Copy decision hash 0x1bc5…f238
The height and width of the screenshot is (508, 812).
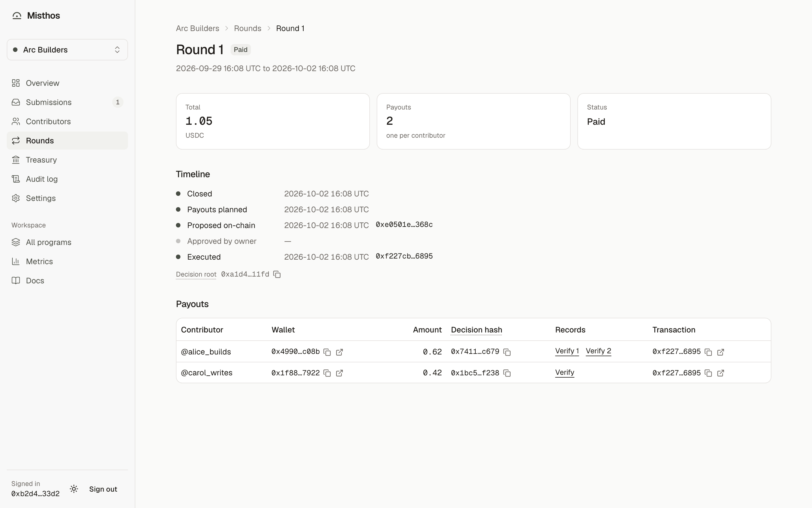pos(507,373)
